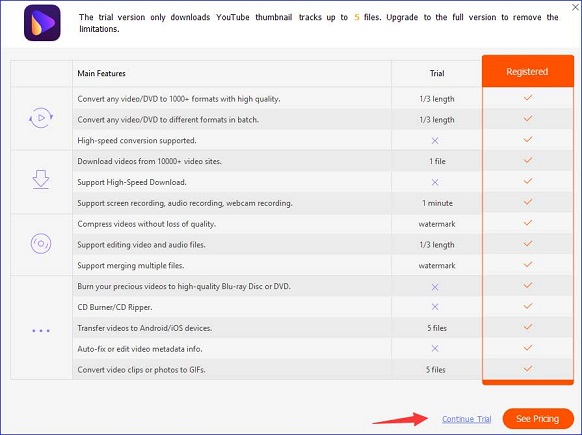
Task: Click the disc compress icon
Action: (x=41, y=243)
